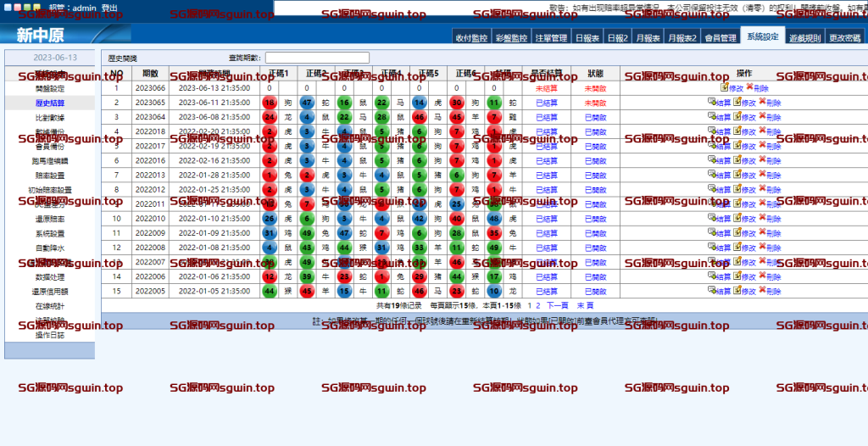Click the edit pencil icon for period 2022009
868x446 pixels.
(x=737, y=232)
